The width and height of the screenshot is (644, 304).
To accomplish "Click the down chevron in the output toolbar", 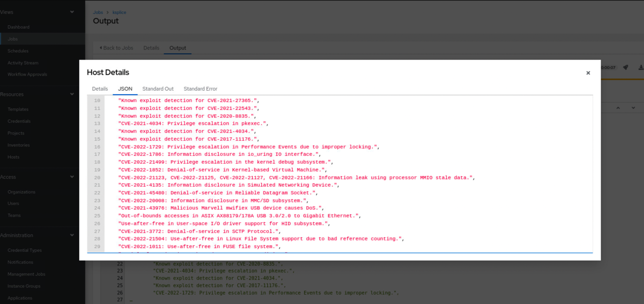I will [x=633, y=108].
